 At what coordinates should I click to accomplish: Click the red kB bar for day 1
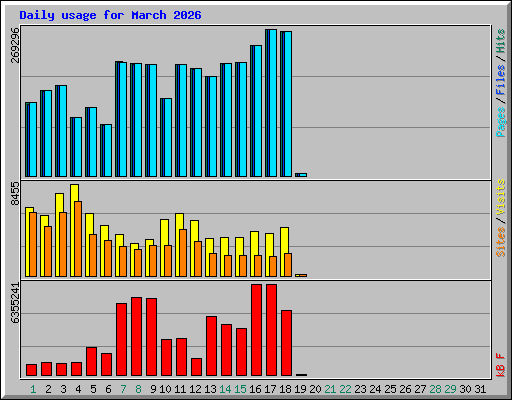(31, 370)
